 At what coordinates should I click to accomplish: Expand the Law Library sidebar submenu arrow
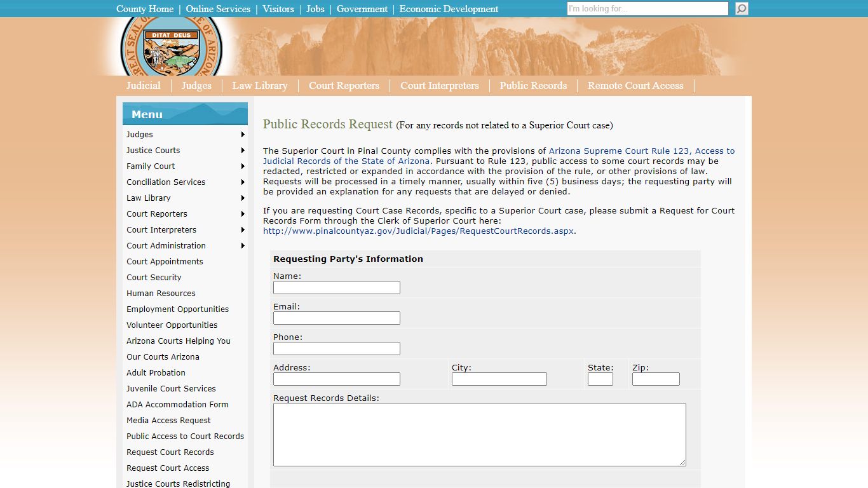(243, 198)
